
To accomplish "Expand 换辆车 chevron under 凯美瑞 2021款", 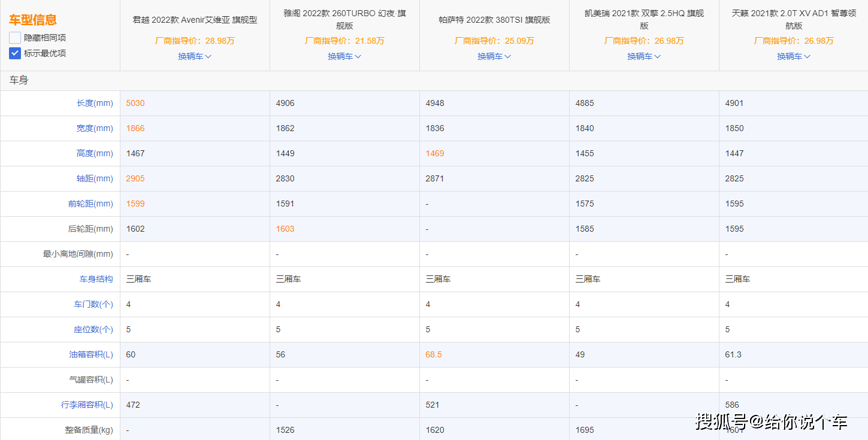I will pos(657,56).
